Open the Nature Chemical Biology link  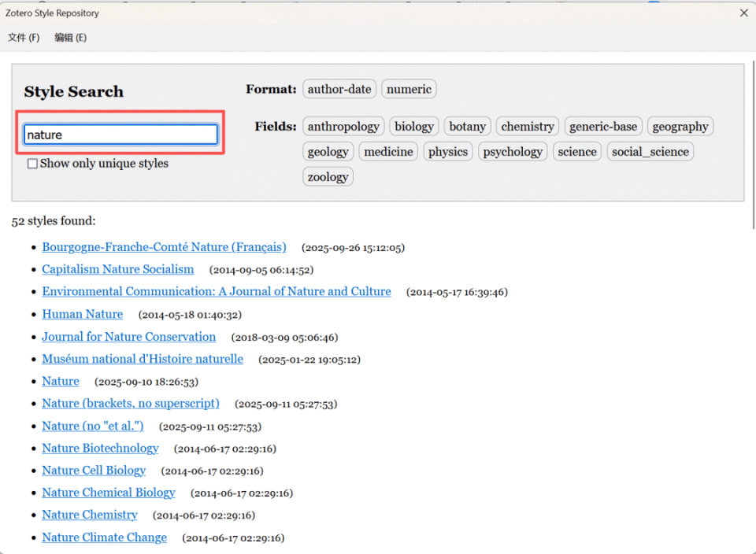pyautogui.click(x=109, y=493)
